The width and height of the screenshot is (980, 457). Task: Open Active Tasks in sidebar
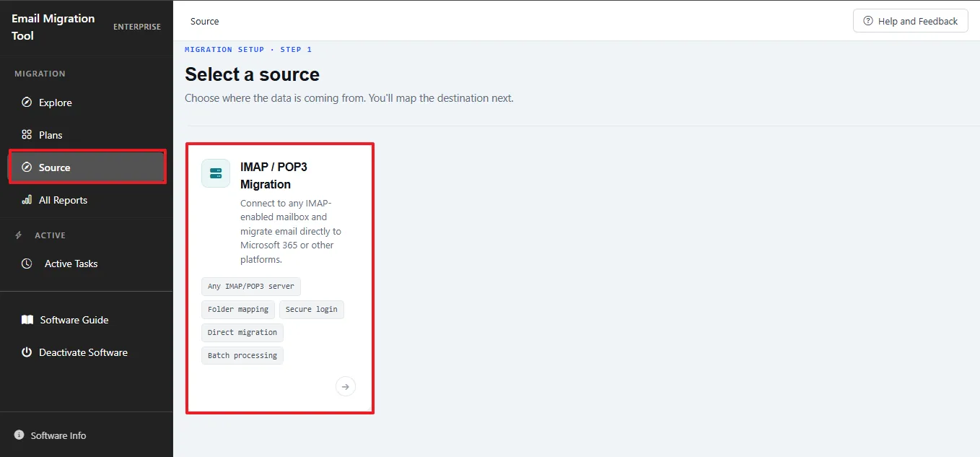click(87, 264)
